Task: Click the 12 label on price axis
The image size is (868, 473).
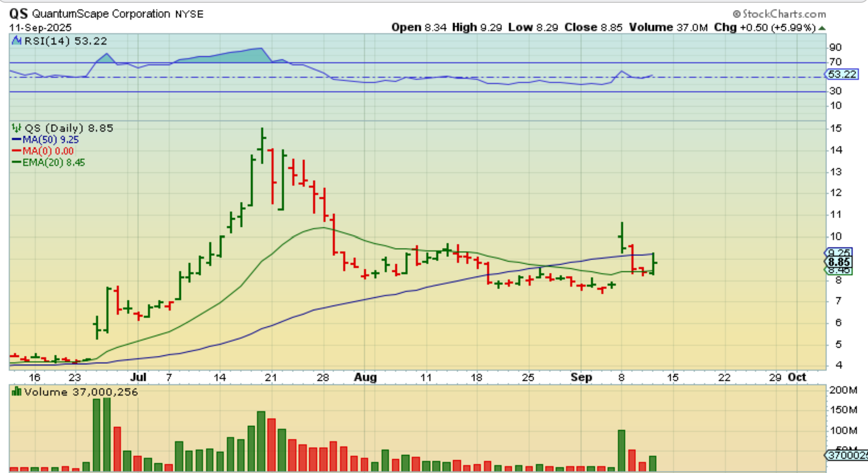Action: coord(836,193)
